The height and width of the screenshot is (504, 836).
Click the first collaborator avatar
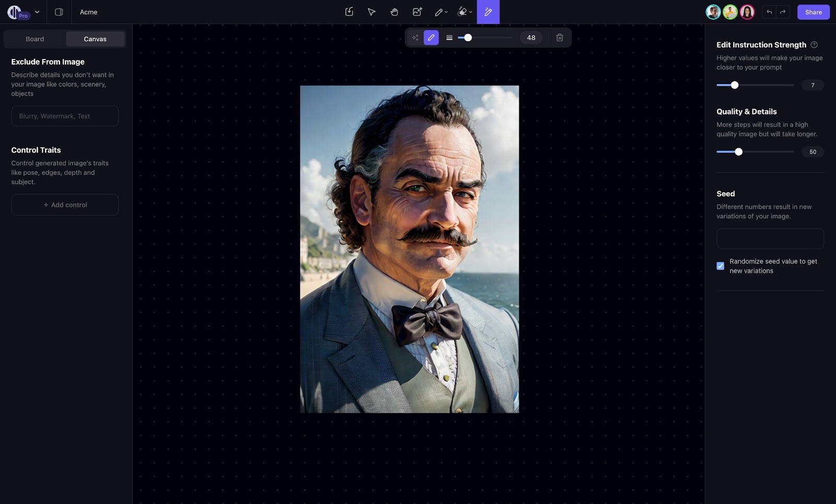(713, 12)
